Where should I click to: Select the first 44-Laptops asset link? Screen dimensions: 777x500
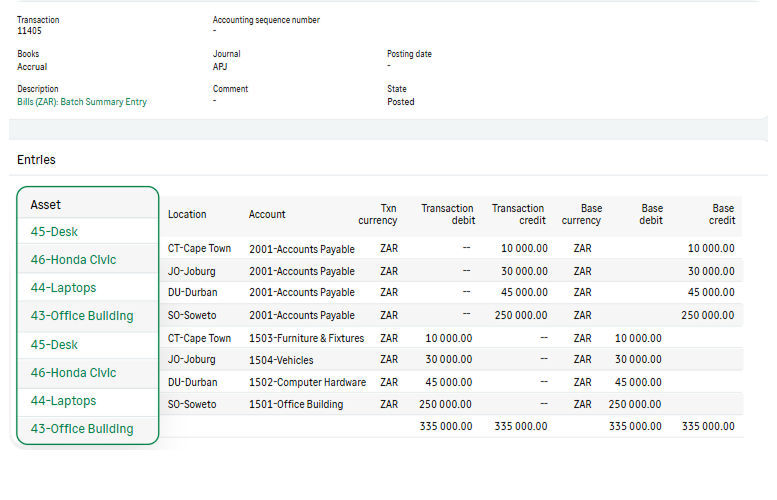pos(63,288)
